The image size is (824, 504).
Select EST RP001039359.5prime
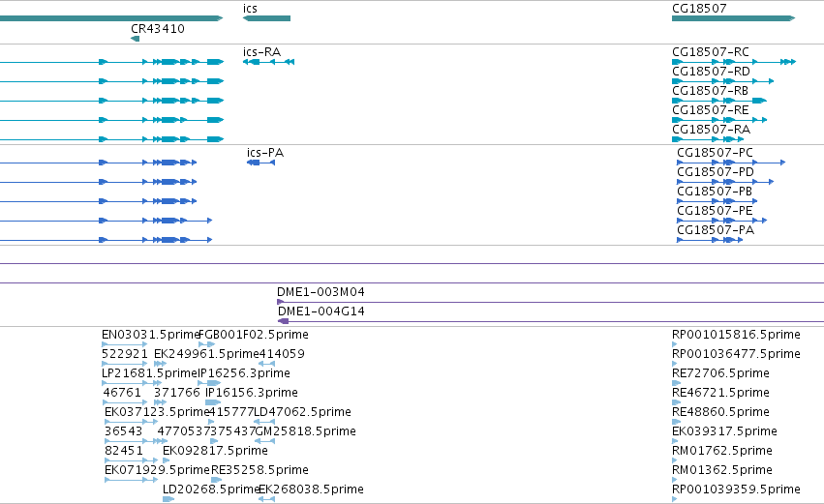coord(675,499)
